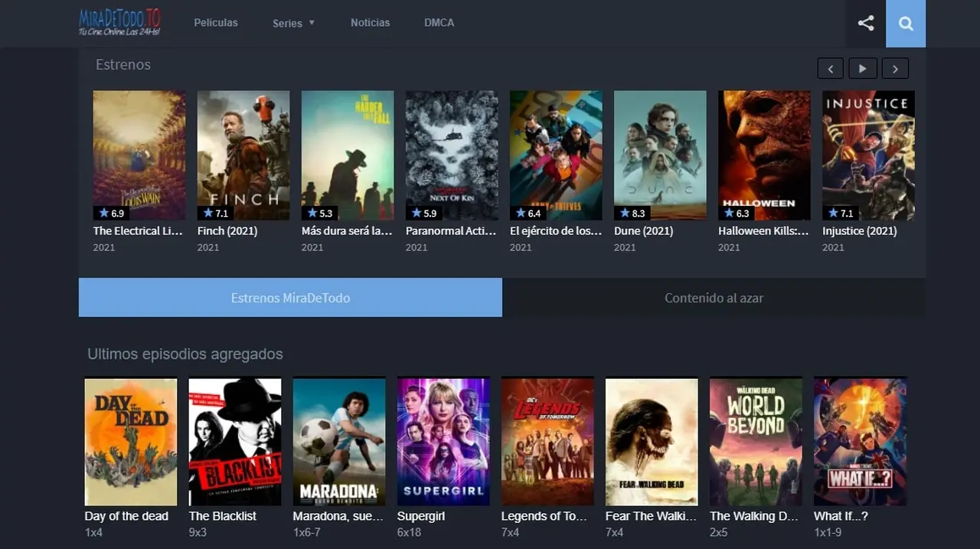Open the Peliculas menu item

[x=216, y=23]
